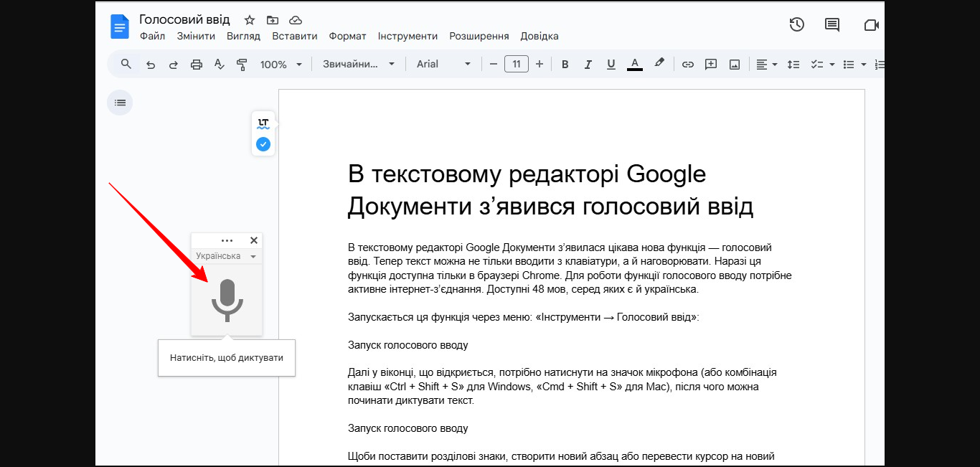
Task: Close the voice typing widget
Action: [253, 240]
